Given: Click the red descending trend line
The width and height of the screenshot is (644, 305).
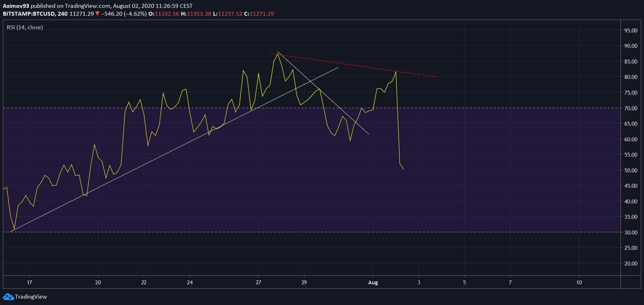Looking at the screenshot, I should tap(357, 66).
